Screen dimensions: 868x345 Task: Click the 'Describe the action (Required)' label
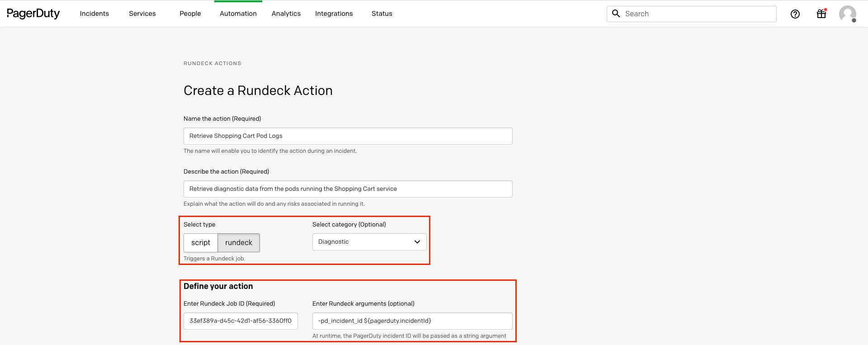(226, 172)
